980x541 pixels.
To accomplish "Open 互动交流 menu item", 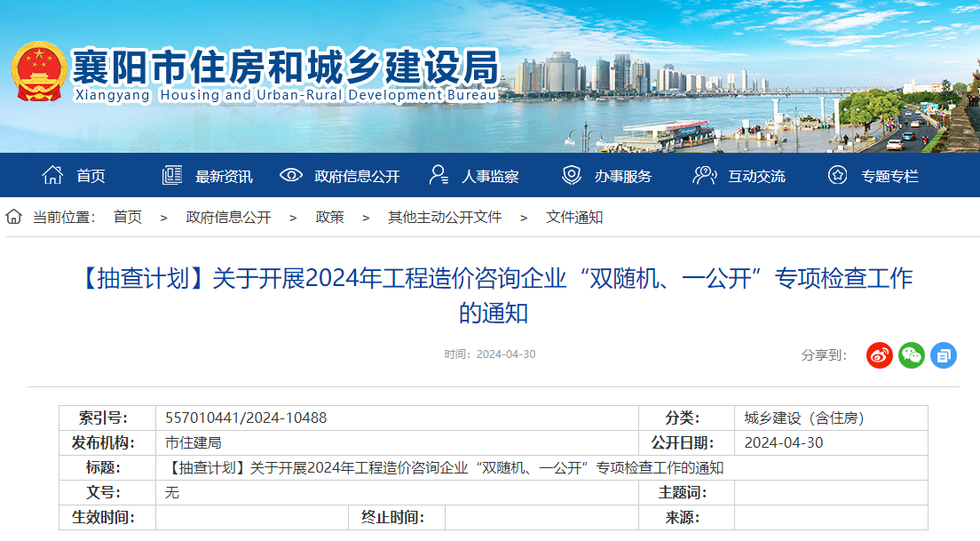I will (x=756, y=177).
